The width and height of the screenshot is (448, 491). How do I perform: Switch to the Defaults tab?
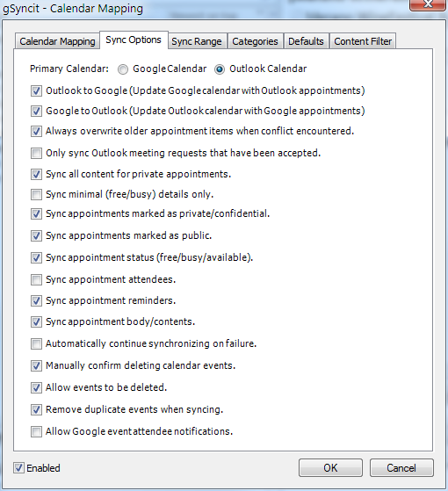click(x=306, y=41)
